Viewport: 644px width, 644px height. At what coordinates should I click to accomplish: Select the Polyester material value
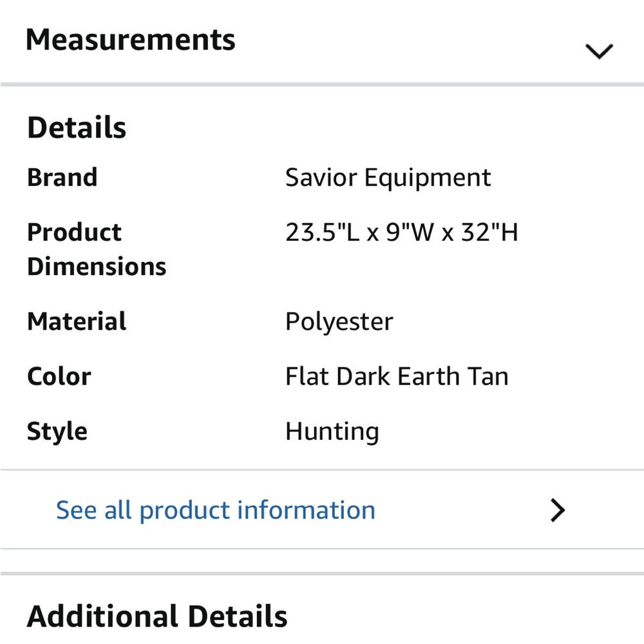point(339,322)
